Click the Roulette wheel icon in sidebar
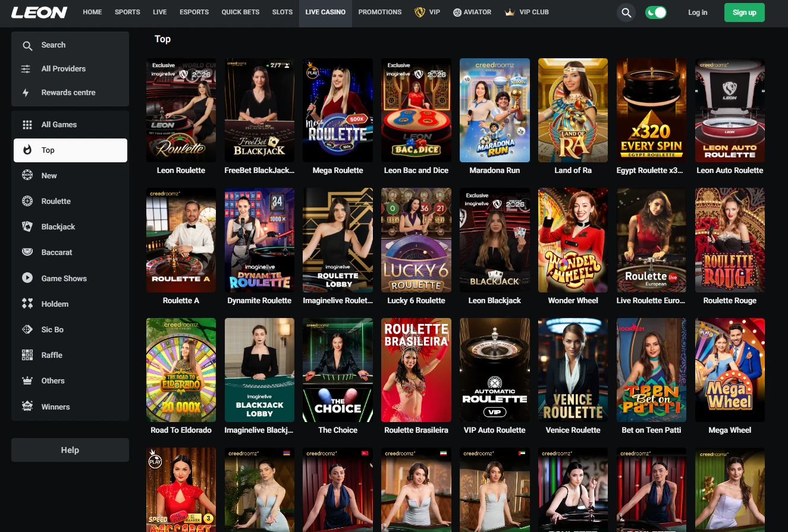788x532 pixels. point(27,201)
